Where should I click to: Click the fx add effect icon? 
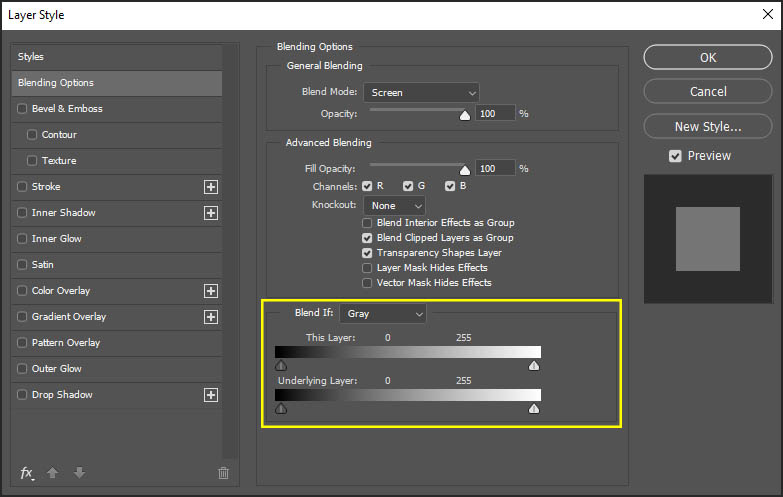coord(26,473)
